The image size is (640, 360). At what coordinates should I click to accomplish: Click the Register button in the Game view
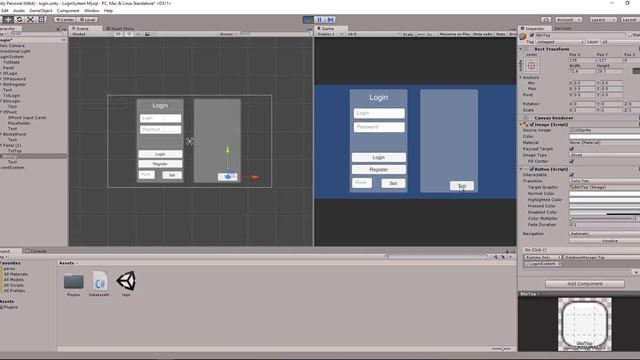379,169
